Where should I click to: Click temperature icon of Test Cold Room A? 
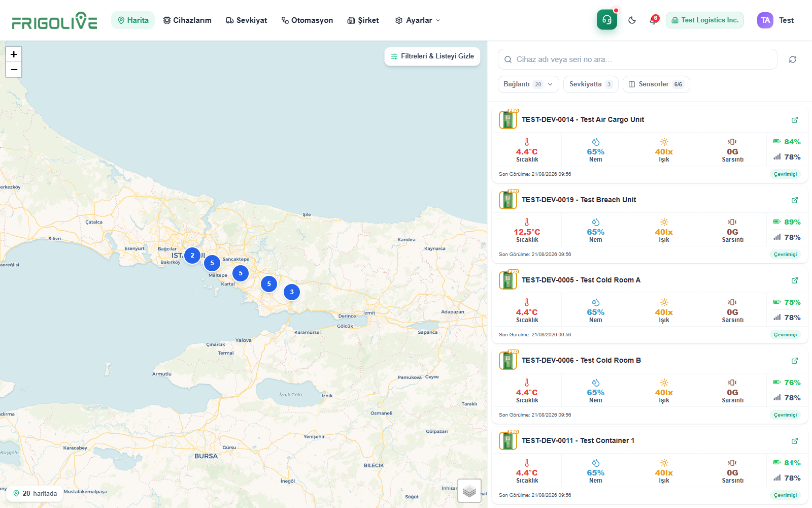527,302
